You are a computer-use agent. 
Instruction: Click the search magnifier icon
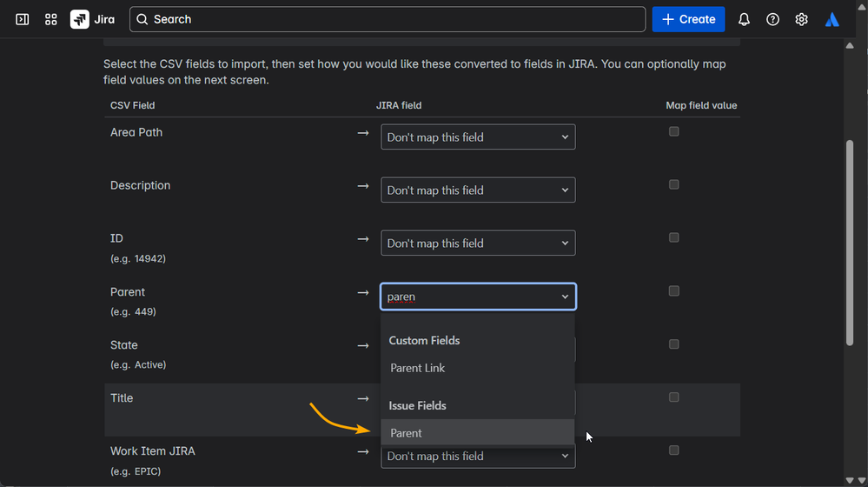pyautogui.click(x=142, y=19)
